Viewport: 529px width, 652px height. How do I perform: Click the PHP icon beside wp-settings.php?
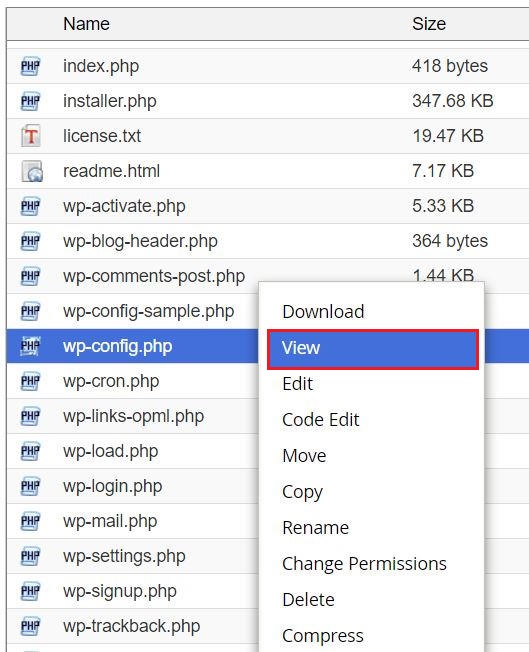coord(30,556)
